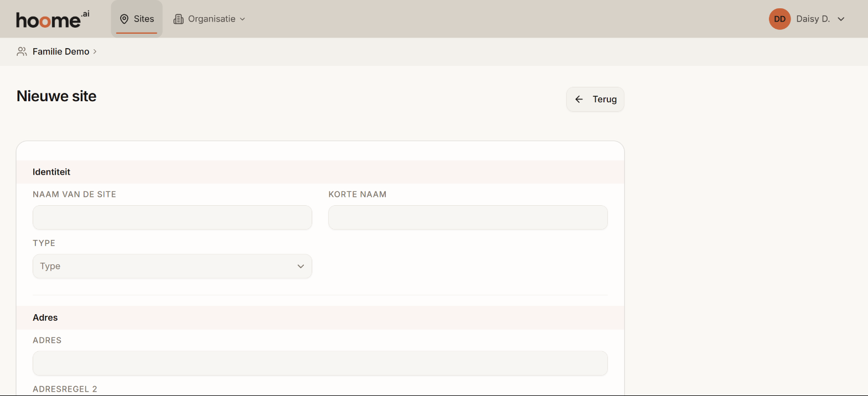Open the Familie Demo breadcrumb link
Image resolution: width=868 pixels, height=396 pixels.
pos(61,51)
